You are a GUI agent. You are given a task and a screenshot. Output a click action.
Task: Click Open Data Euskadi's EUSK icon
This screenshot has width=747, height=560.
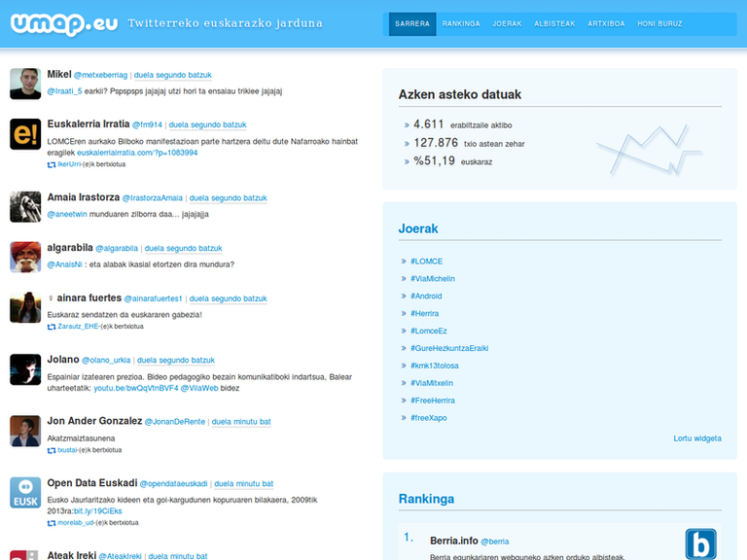(25, 492)
